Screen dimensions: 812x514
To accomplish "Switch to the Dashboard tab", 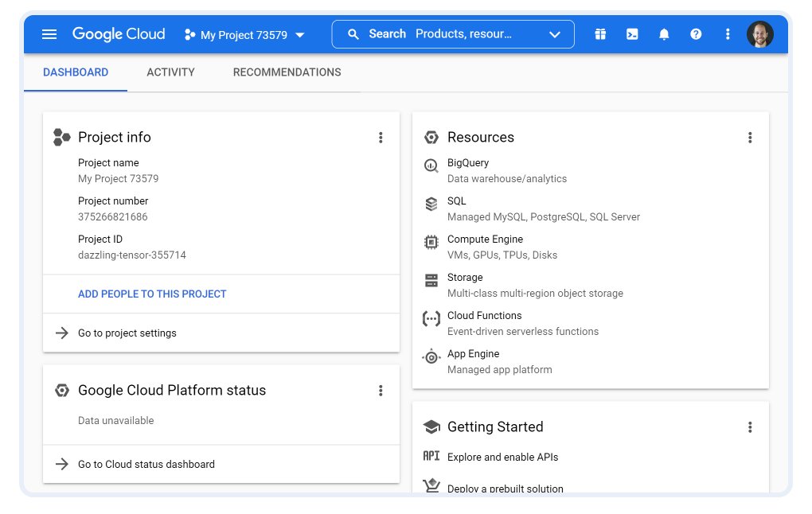I will [76, 72].
